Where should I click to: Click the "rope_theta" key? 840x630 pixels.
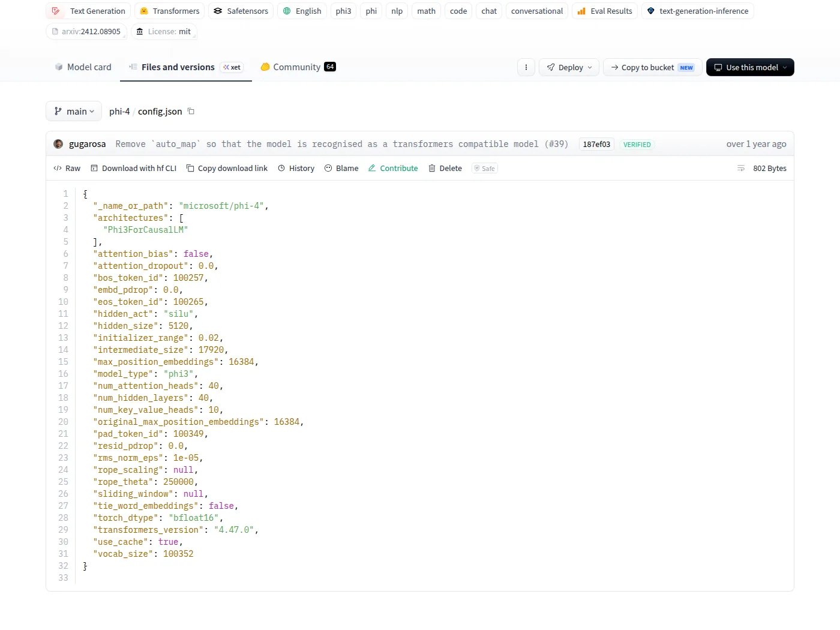click(x=123, y=482)
